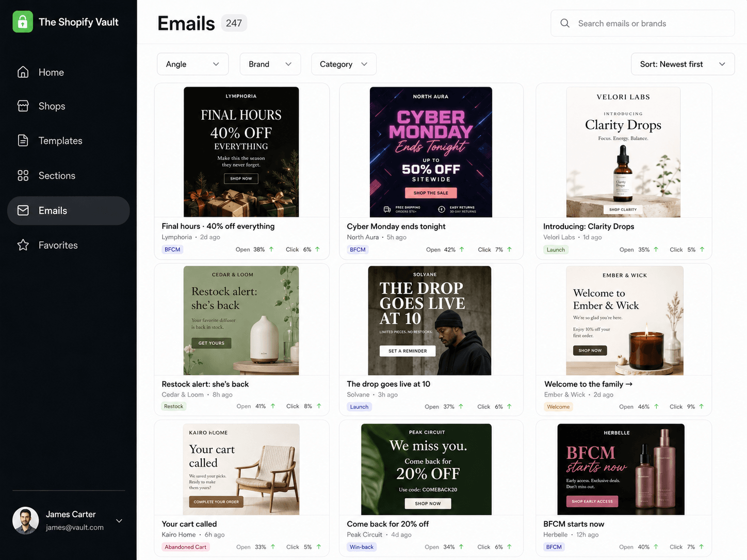Open the Home menu item
Image resolution: width=747 pixels, height=560 pixels.
click(68, 72)
